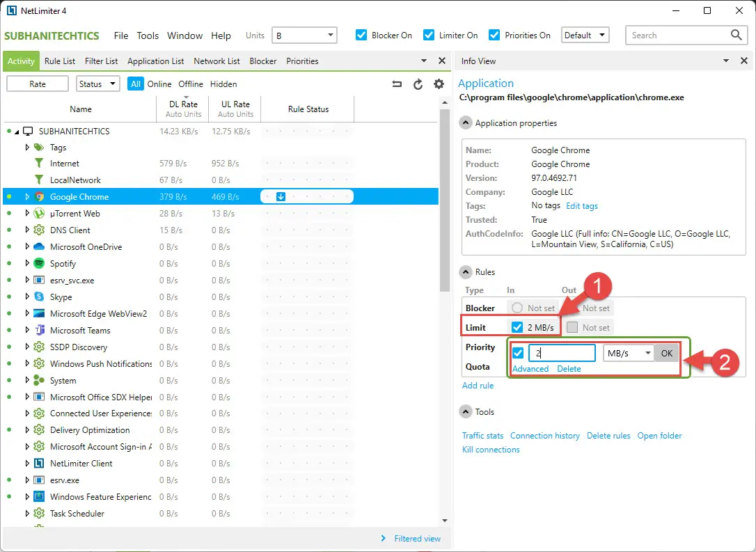Screen dimensions: 756x552
Task: Close the Info View panel
Action: click(744, 61)
